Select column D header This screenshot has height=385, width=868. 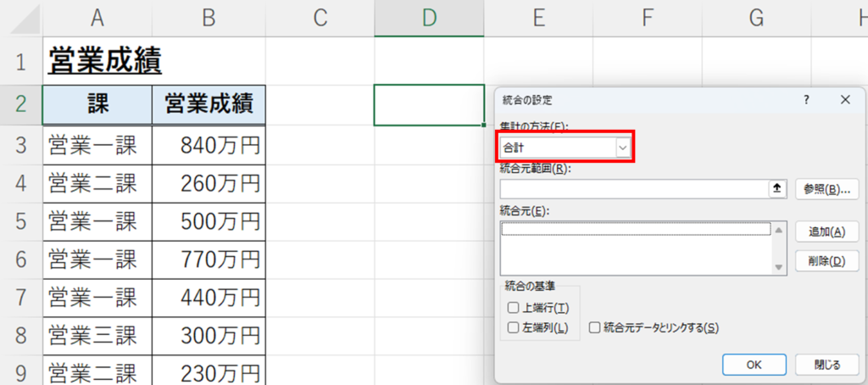pyautogui.click(x=429, y=19)
